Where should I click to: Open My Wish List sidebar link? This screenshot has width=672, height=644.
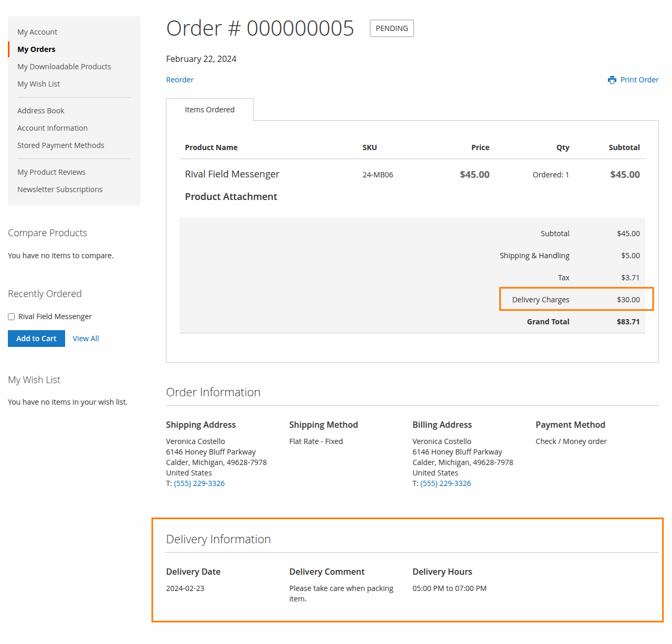39,84
